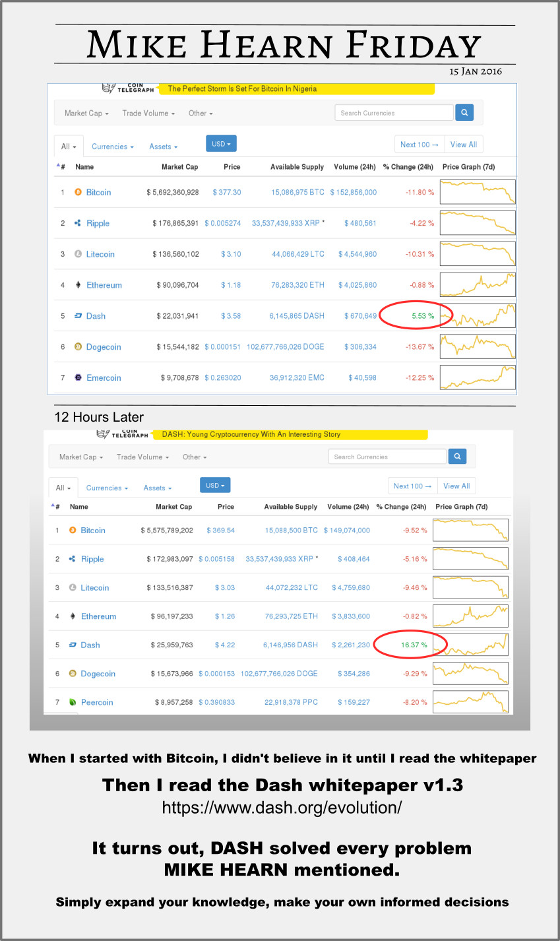
Task: Click Next 100 button in top panel
Action: 420,145
